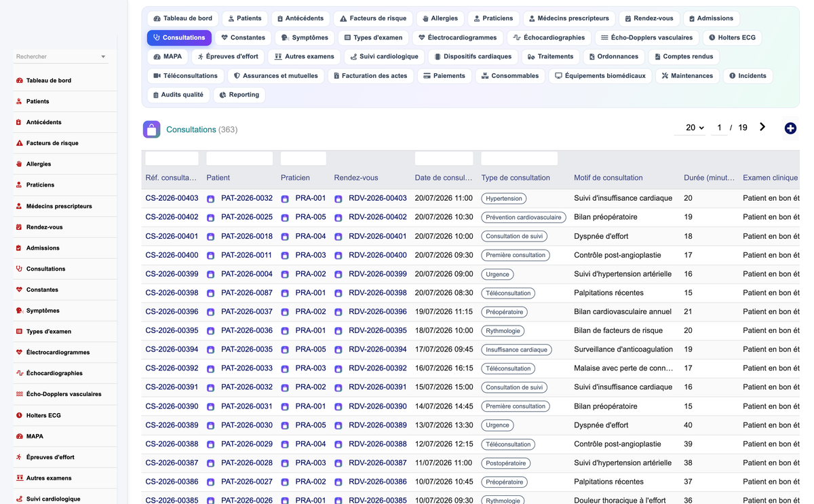Image resolution: width=814 pixels, height=504 pixels.
Task: Click sidebar Praticiens icon
Action: click(x=19, y=185)
